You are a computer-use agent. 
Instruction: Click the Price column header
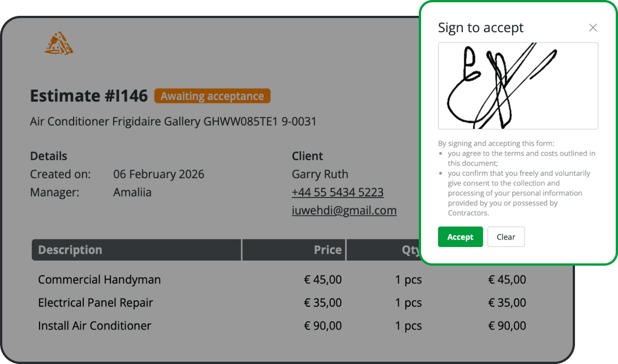click(x=328, y=250)
